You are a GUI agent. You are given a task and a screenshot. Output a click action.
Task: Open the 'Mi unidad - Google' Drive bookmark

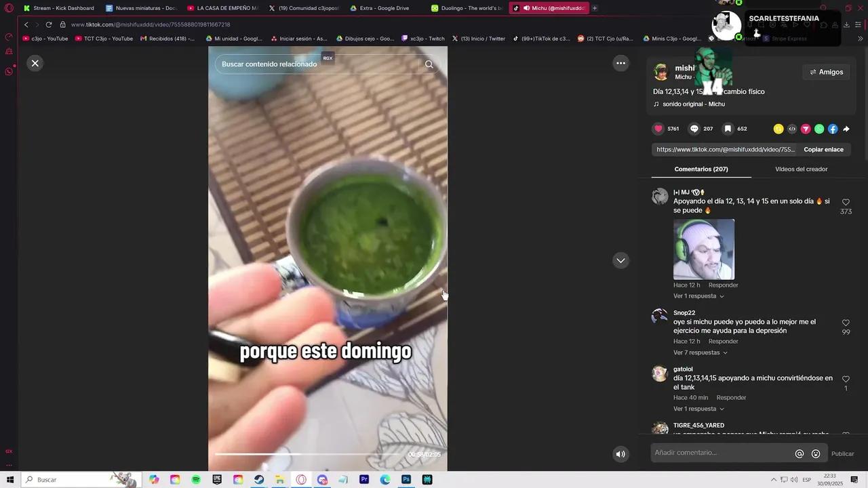[x=234, y=39]
